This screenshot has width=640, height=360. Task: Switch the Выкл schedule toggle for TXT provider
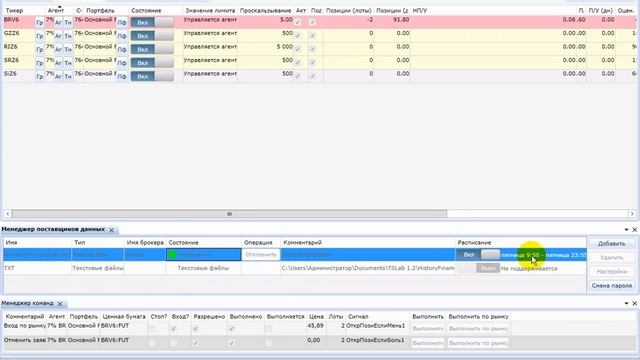pos(478,268)
